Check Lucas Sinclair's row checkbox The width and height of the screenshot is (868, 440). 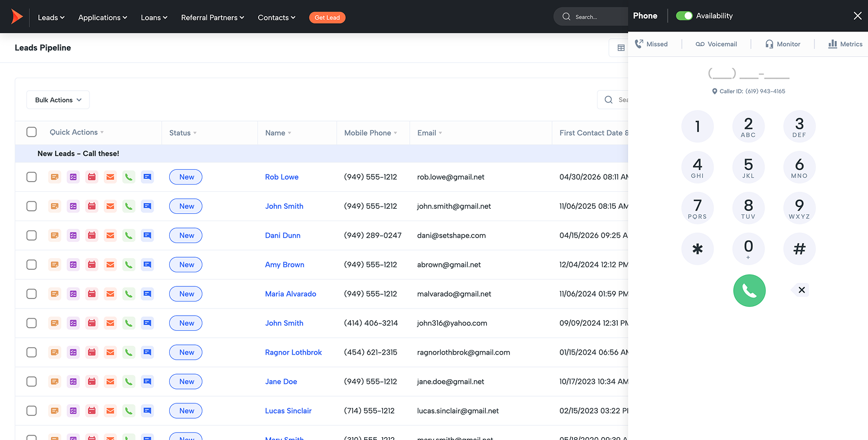(x=31, y=411)
